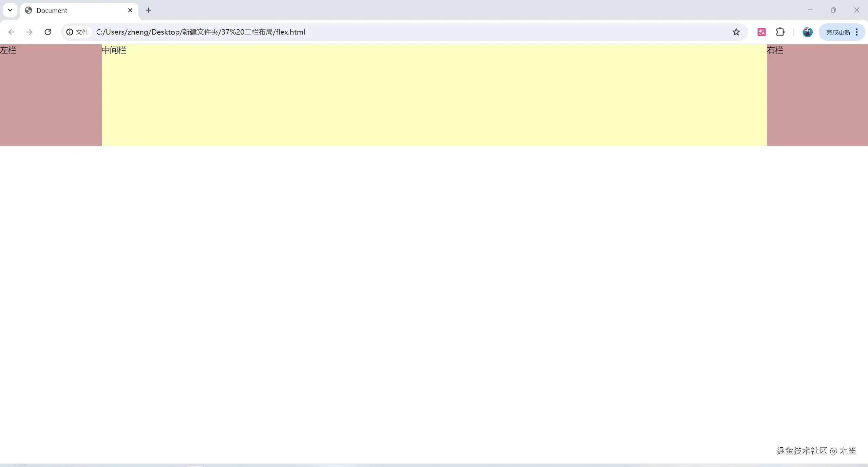
Task: Open the Extensions puzzle-piece icon
Action: click(x=780, y=32)
